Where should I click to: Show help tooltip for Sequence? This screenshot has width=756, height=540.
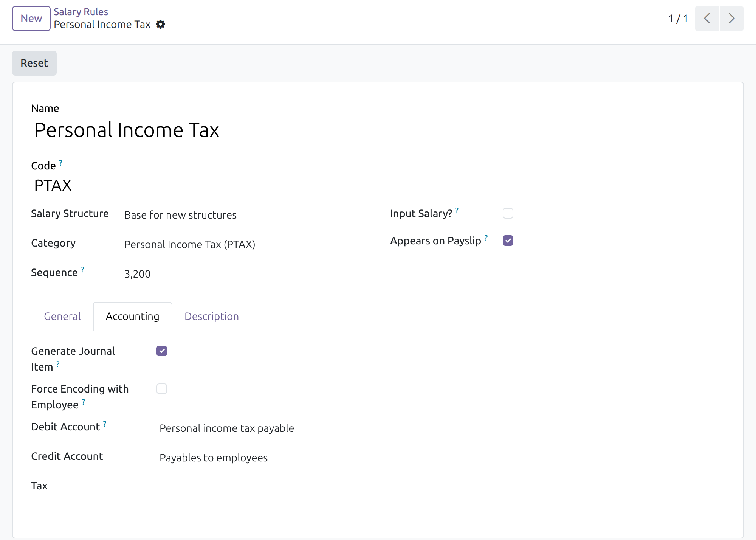pyautogui.click(x=82, y=269)
